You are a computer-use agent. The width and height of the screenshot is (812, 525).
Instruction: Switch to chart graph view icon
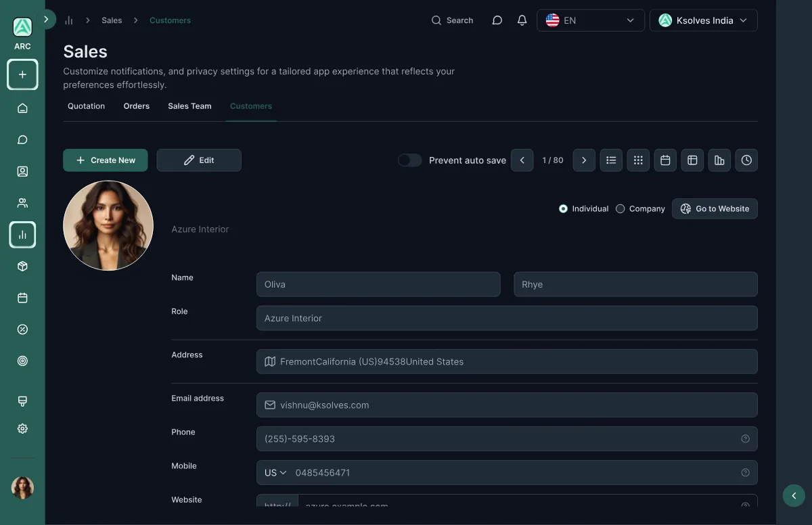coord(719,160)
